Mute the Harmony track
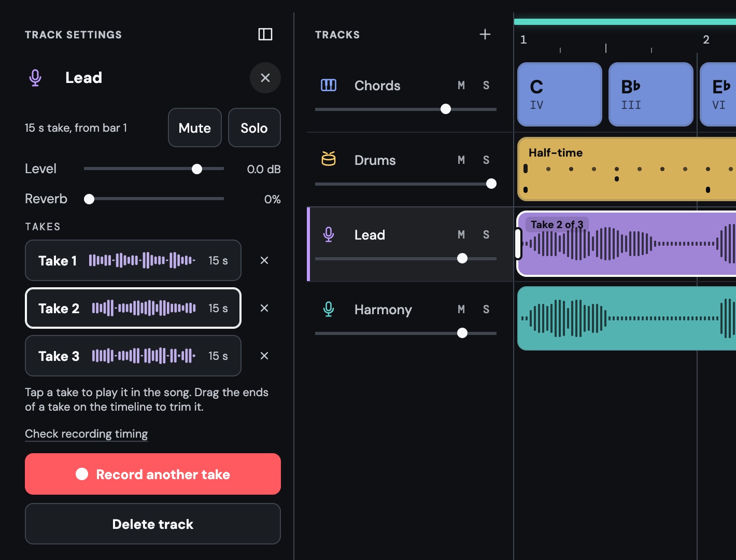Image resolution: width=736 pixels, height=560 pixels. (x=461, y=309)
